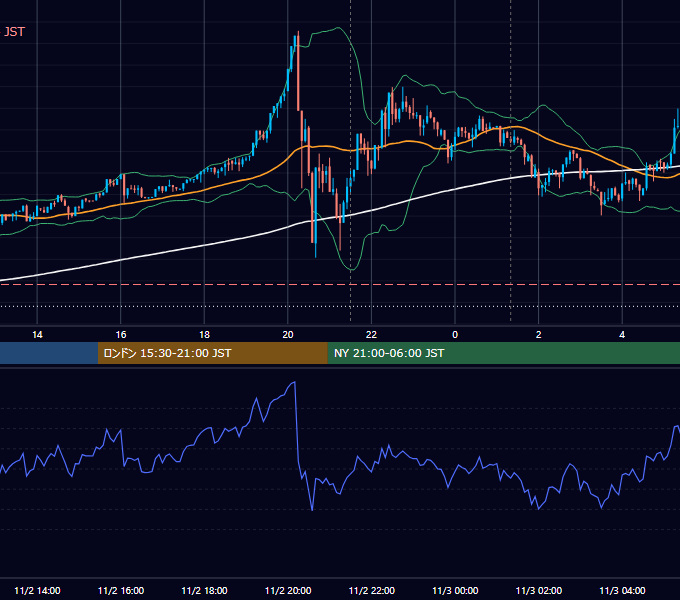Click the 11/3 02:00 date label
680x600 pixels.
539,590
